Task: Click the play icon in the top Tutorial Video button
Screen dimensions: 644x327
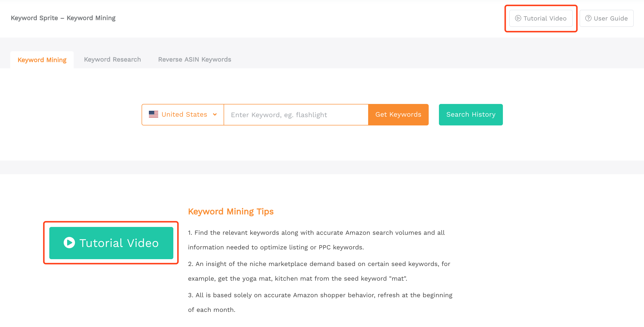Action: 518,18
